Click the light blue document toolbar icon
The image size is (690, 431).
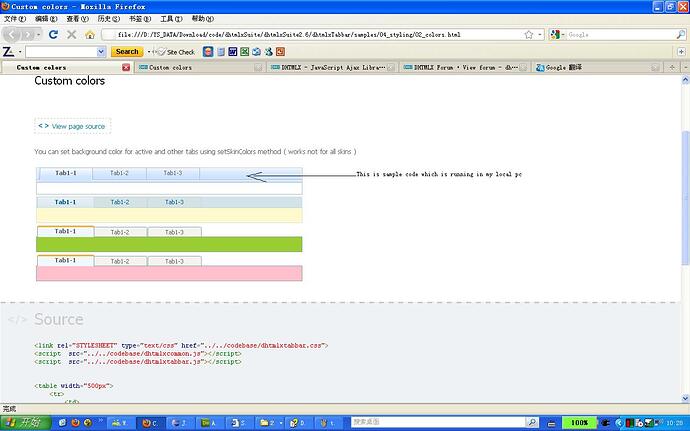221,52
